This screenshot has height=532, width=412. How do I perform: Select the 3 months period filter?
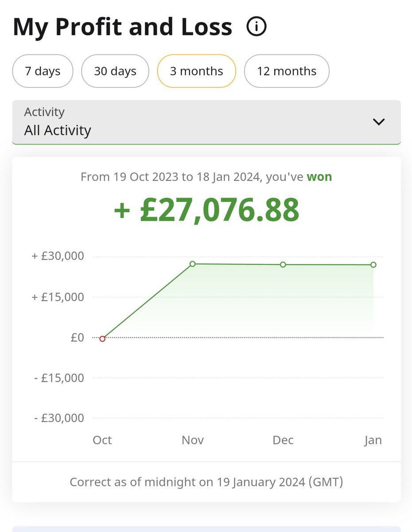[x=197, y=71]
